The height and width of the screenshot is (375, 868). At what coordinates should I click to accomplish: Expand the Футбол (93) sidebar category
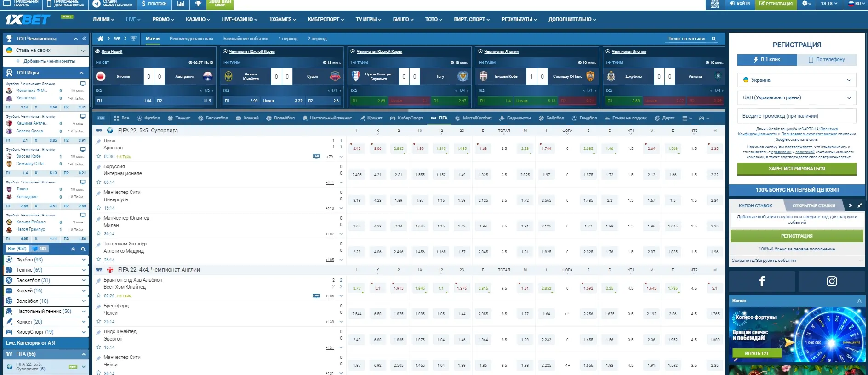coord(83,260)
